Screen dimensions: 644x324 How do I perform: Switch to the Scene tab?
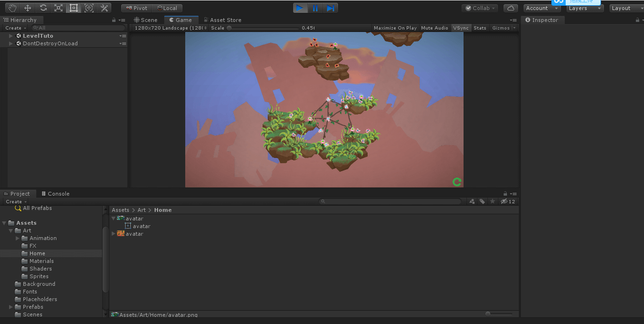click(x=146, y=20)
